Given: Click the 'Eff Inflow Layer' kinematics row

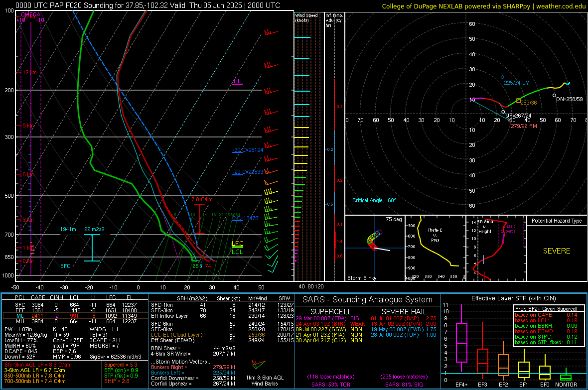Looking at the screenshot, I should click(222, 316).
